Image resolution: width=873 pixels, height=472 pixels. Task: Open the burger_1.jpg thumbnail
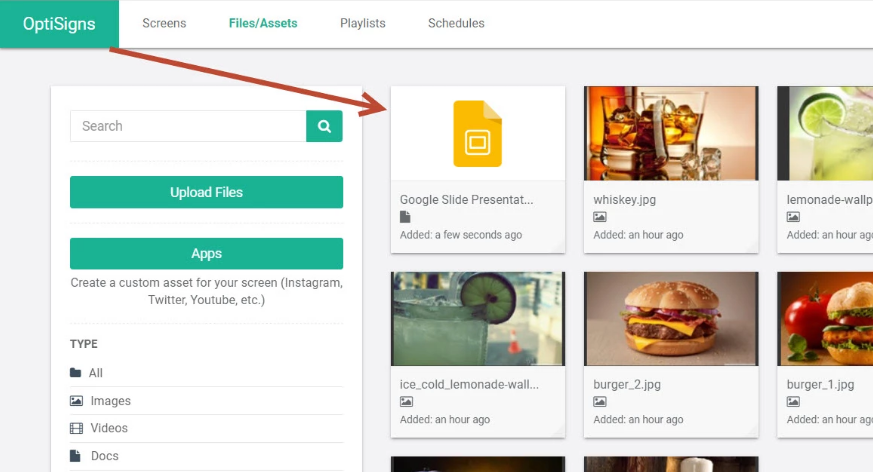[x=825, y=319]
